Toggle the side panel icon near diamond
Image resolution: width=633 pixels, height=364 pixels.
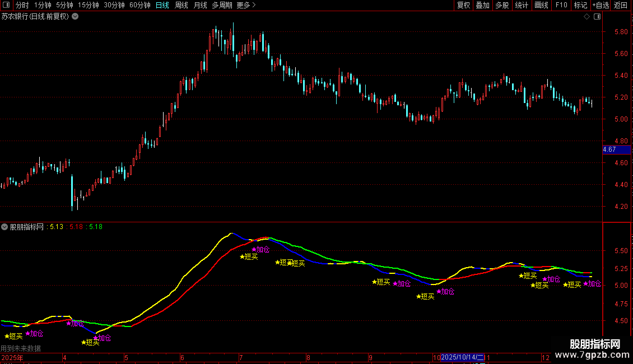pos(597,17)
